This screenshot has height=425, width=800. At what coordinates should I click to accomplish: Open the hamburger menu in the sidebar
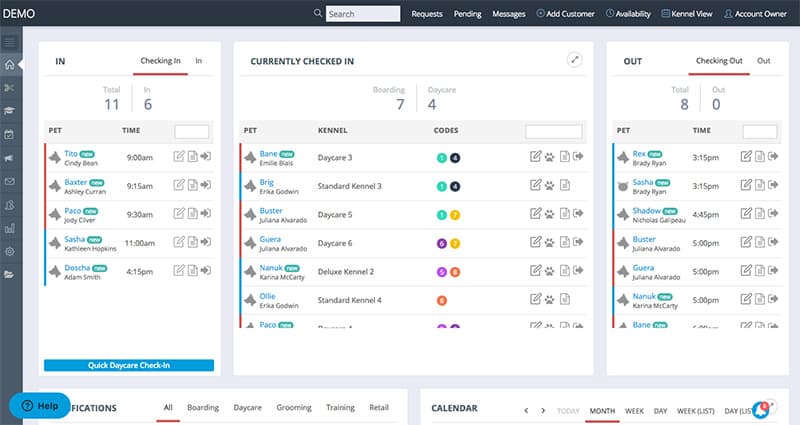(10, 42)
